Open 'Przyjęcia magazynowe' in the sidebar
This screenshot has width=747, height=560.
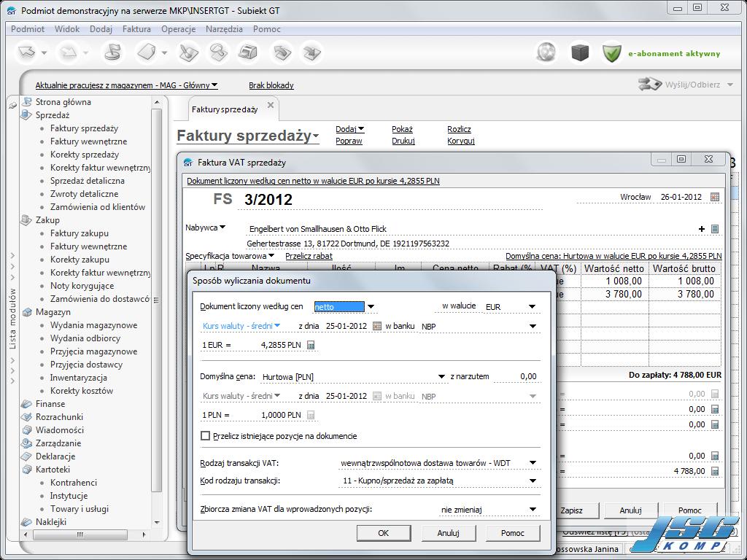[x=93, y=351]
